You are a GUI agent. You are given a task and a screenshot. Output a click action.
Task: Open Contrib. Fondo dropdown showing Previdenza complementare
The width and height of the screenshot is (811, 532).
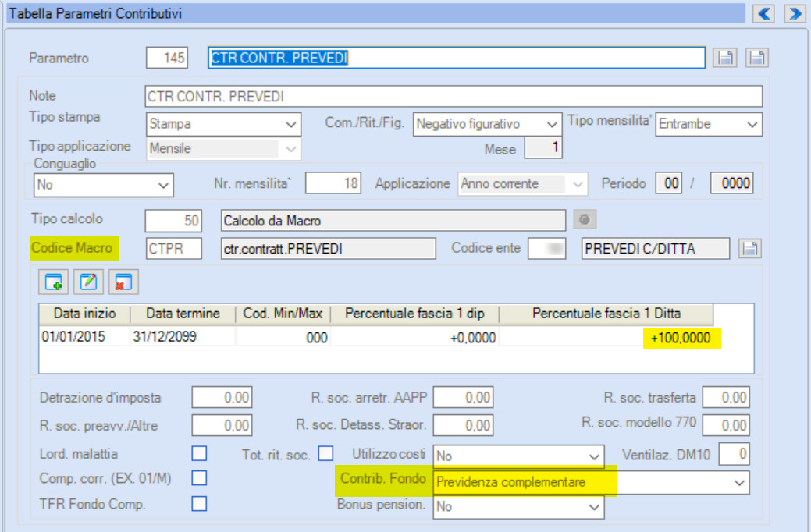(591, 482)
